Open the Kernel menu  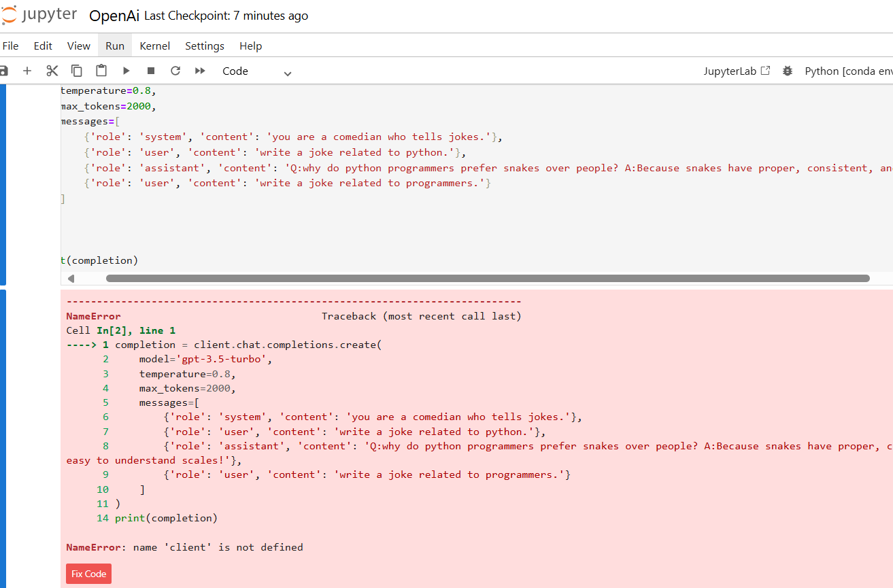(x=154, y=46)
